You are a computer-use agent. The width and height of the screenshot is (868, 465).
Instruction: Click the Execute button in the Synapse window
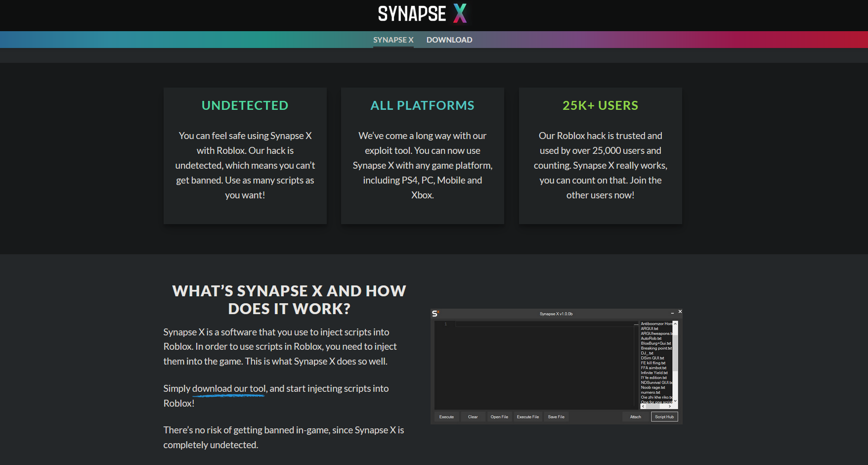(x=446, y=417)
